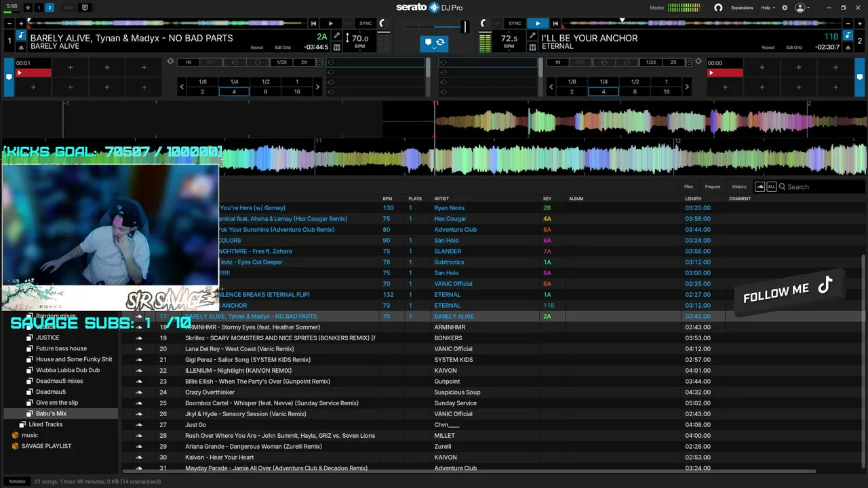868x488 pixels.
Task: Jump to previous track on deck 1
Action: tap(313, 24)
